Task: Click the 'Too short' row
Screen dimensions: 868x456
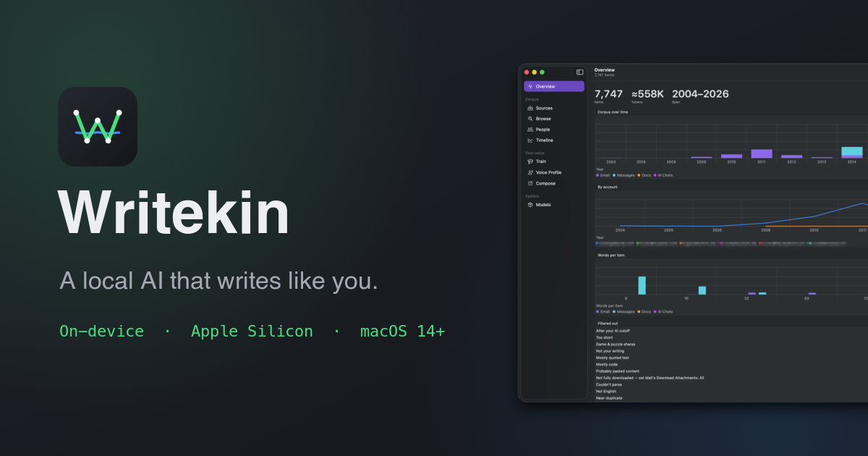Action: tap(604, 337)
